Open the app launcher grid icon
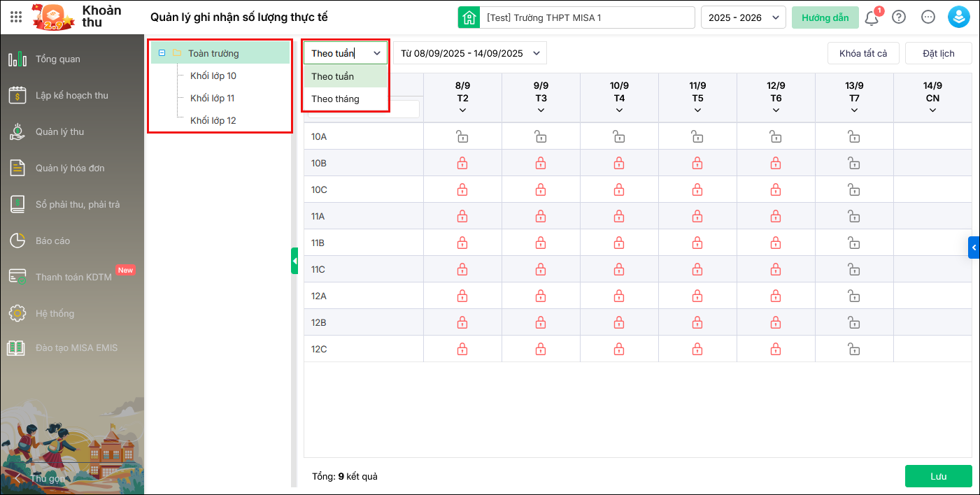The width and height of the screenshot is (980, 495). [x=16, y=17]
